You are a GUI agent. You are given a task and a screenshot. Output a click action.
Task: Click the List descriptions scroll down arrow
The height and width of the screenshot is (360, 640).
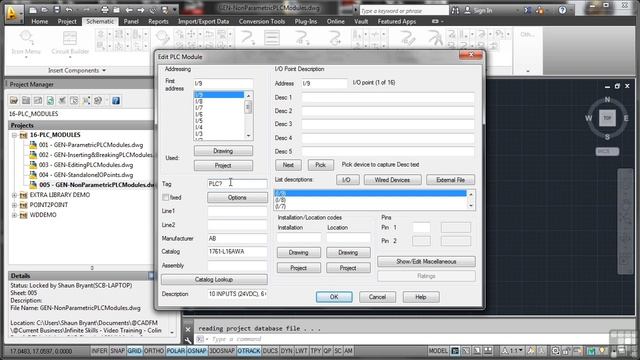pos(471,206)
